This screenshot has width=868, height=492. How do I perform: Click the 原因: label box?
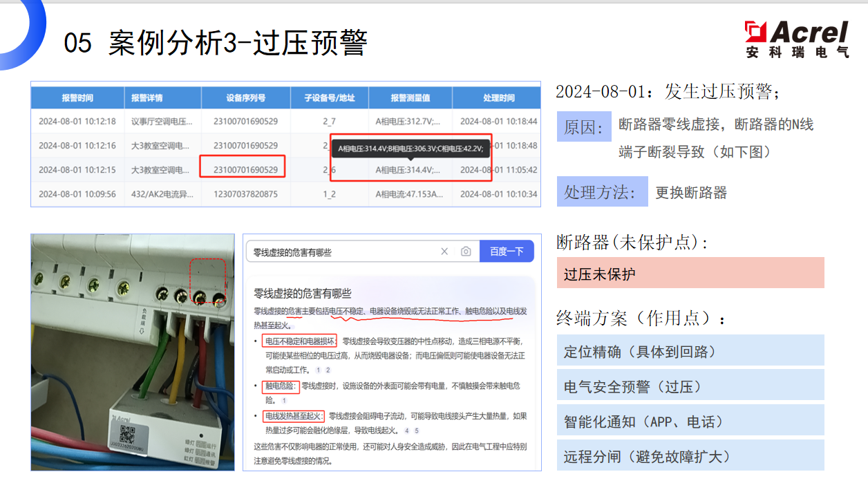(x=584, y=126)
